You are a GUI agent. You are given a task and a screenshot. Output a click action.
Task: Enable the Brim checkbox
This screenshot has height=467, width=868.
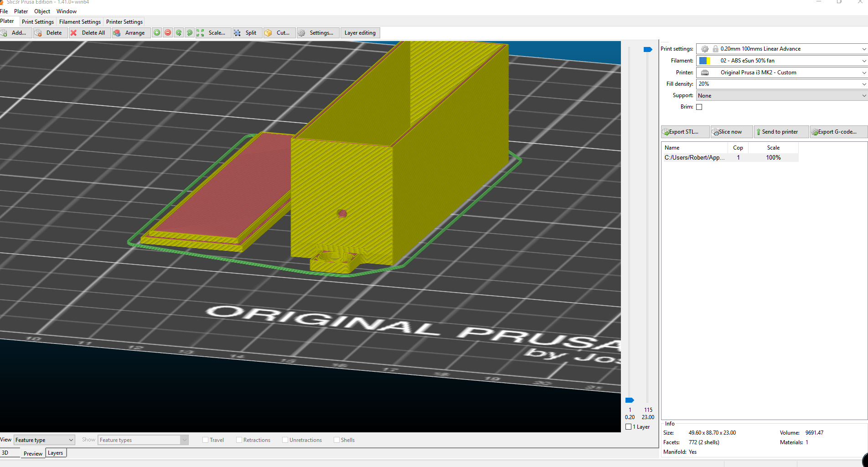[699, 107]
